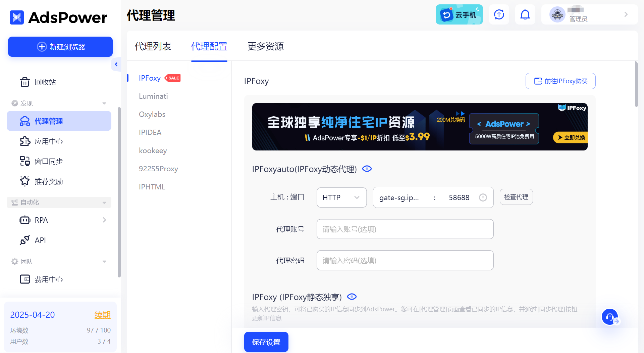644x353 pixels.
Task: Open the cloud phone 云手机 button
Action: (459, 14)
